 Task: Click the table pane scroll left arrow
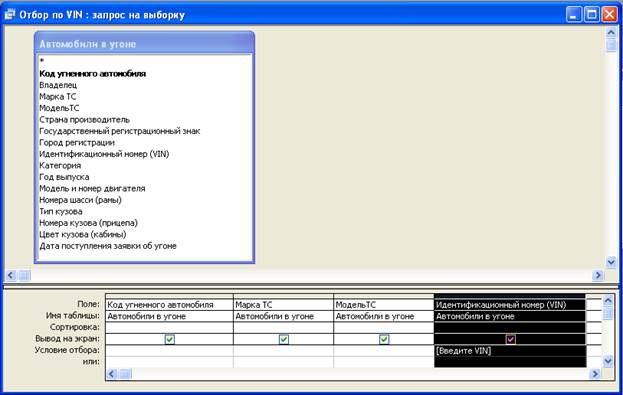point(11,275)
